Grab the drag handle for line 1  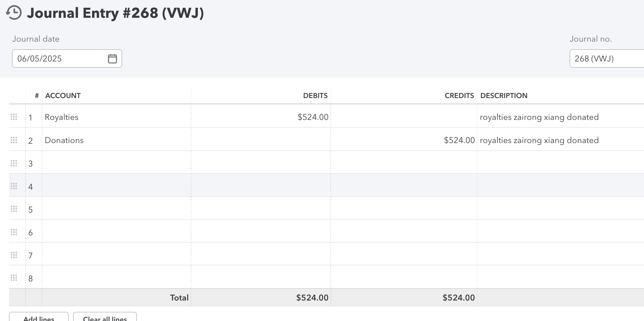coord(14,117)
